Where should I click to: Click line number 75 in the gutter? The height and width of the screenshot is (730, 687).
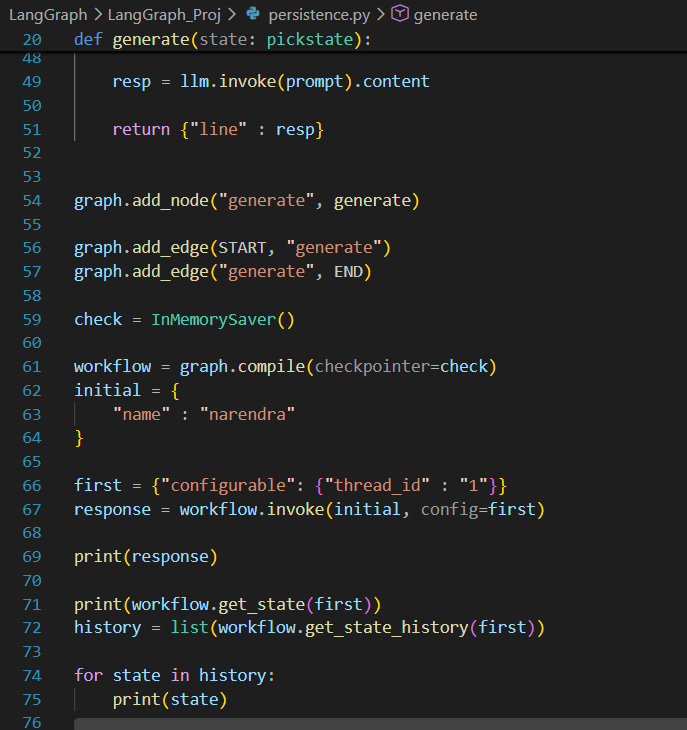32,700
